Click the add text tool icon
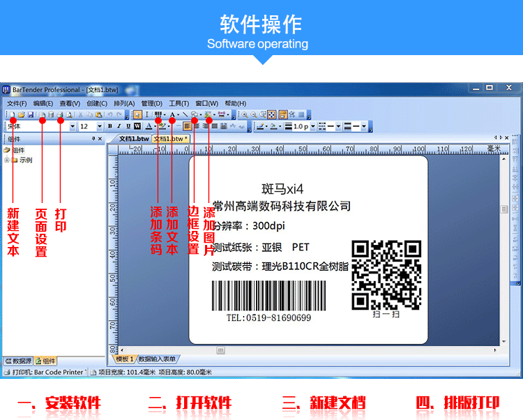 point(172,114)
